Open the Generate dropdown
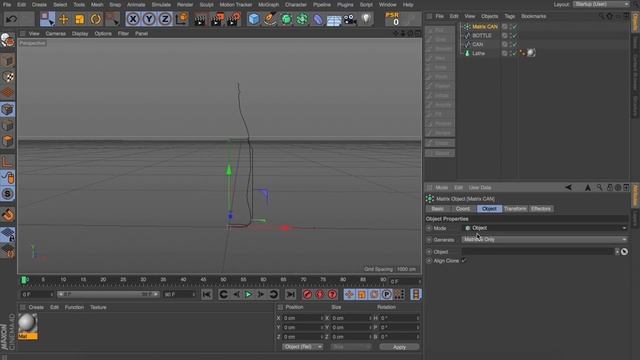 (x=545, y=240)
